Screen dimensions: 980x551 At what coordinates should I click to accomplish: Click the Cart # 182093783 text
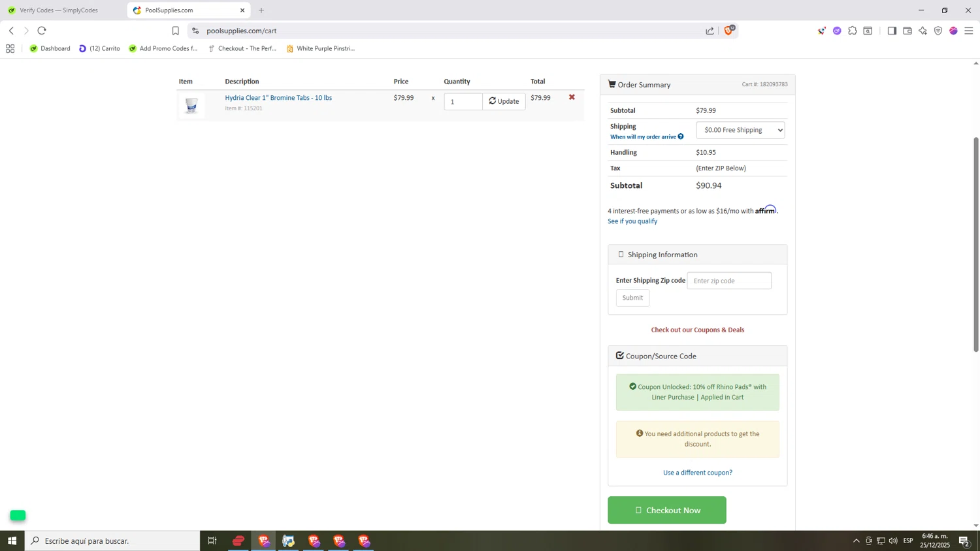[x=764, y=84]
